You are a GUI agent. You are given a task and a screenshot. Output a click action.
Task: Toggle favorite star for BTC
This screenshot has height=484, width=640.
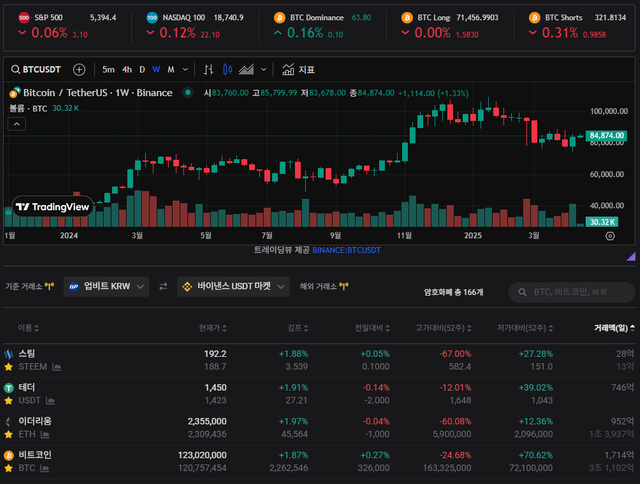[x=8, y=468]
